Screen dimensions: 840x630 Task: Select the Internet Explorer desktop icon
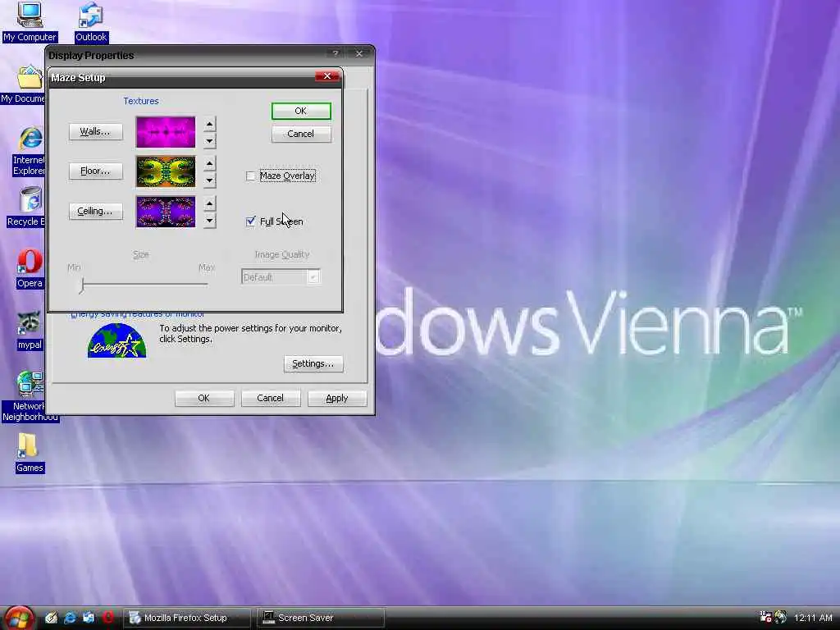click(30, 152)
